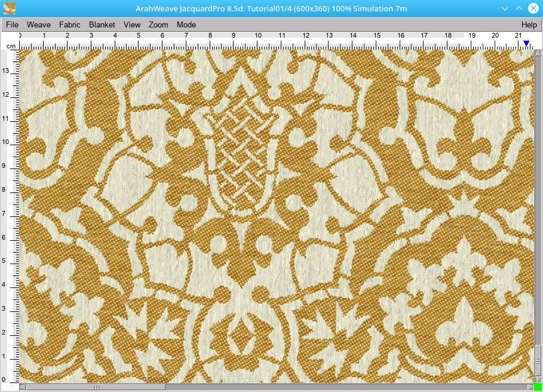Open the Mode menu

click(x=186, y=25)
